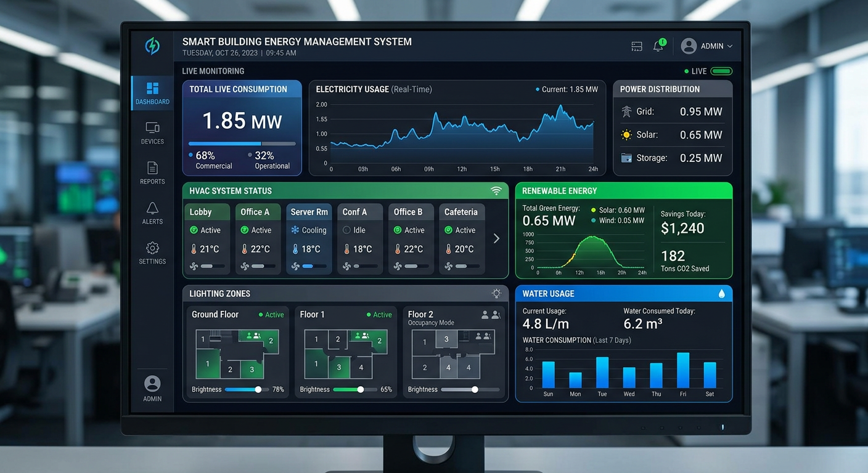Click the Idle status icon on Conf A
868x473 pixels.
pos(346,230)
